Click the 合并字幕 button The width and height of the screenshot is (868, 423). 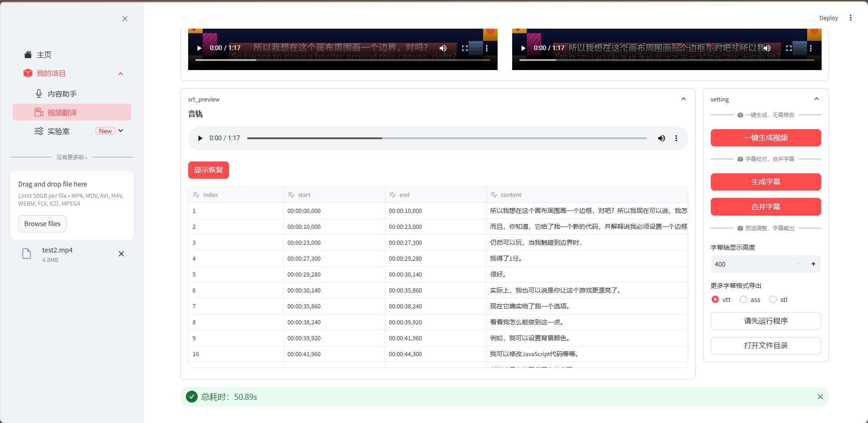click(x=766, y=206)
